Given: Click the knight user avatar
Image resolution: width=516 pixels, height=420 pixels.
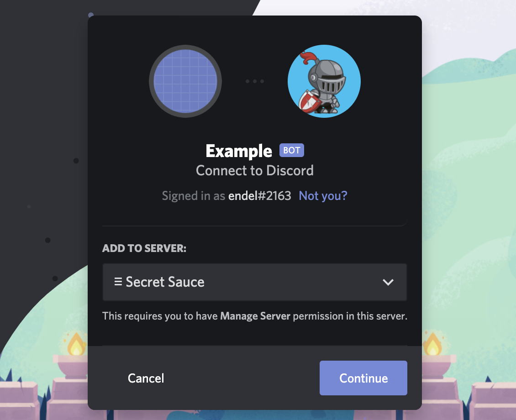Looking at the screenshot, I should tap(324, 81).
